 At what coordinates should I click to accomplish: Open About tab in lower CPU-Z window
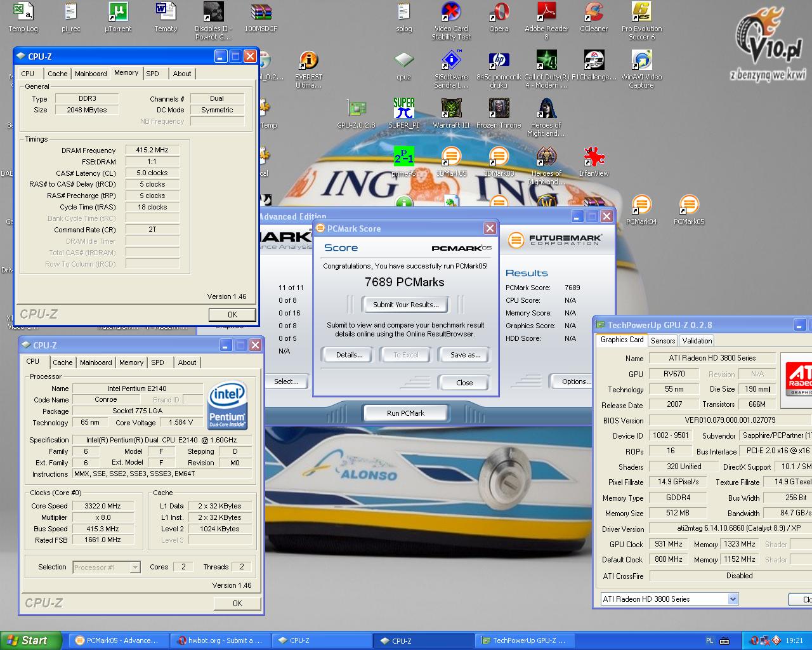(187, 362)
